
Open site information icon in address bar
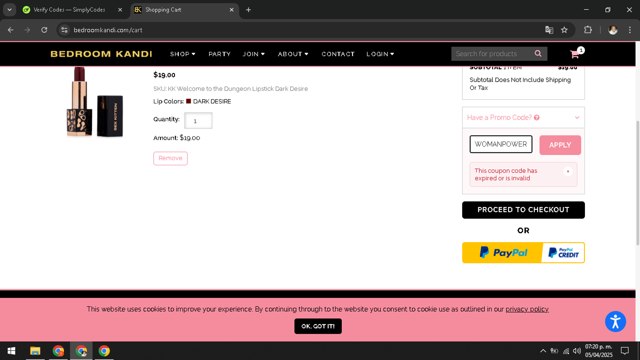pyautogui.click(x=64, y=30)
